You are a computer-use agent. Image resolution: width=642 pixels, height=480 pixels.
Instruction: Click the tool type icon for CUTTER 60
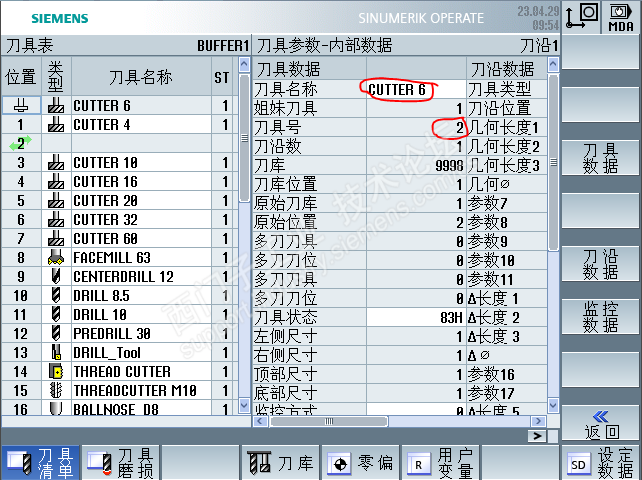pyautogui.click(x=56, y=238)
